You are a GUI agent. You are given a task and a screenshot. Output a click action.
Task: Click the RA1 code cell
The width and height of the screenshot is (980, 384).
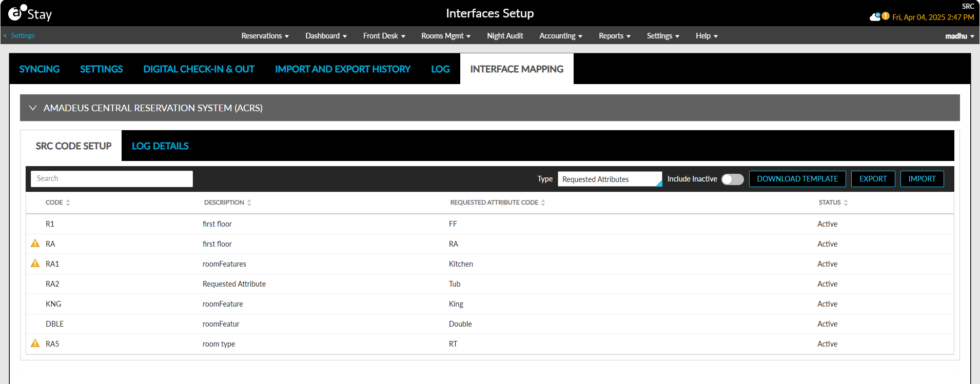[x=52, y=264]
